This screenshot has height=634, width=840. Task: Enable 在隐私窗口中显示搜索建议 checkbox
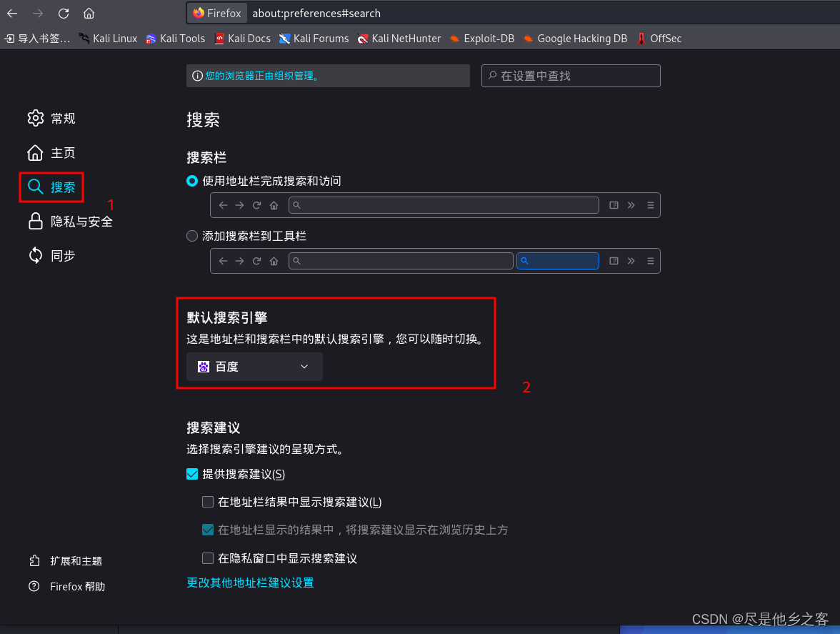(x=207, y=558)
